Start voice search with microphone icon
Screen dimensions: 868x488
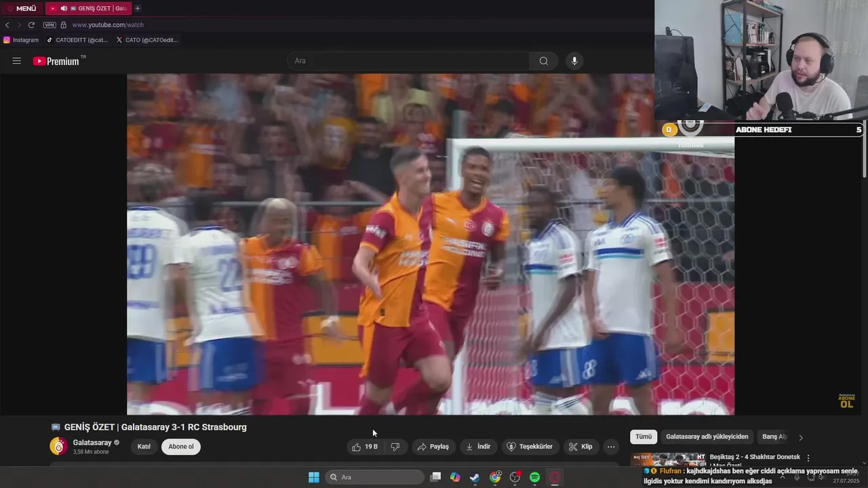pos(574,61)
